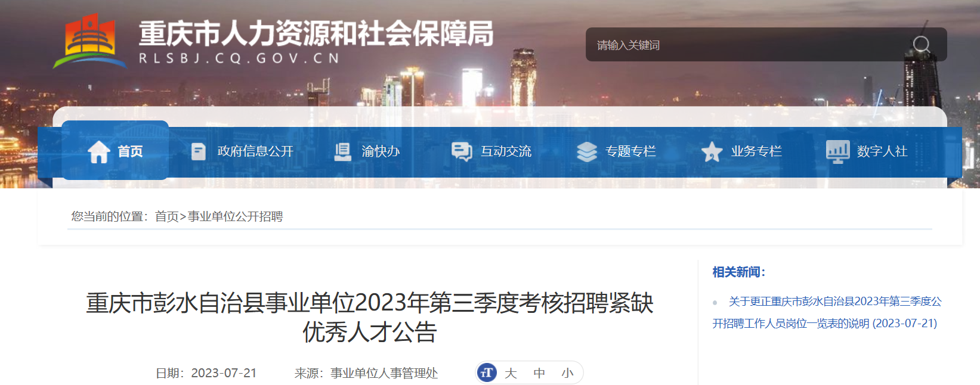
Task: Click the 渝快办 icon
Action: tap(342, 151)
